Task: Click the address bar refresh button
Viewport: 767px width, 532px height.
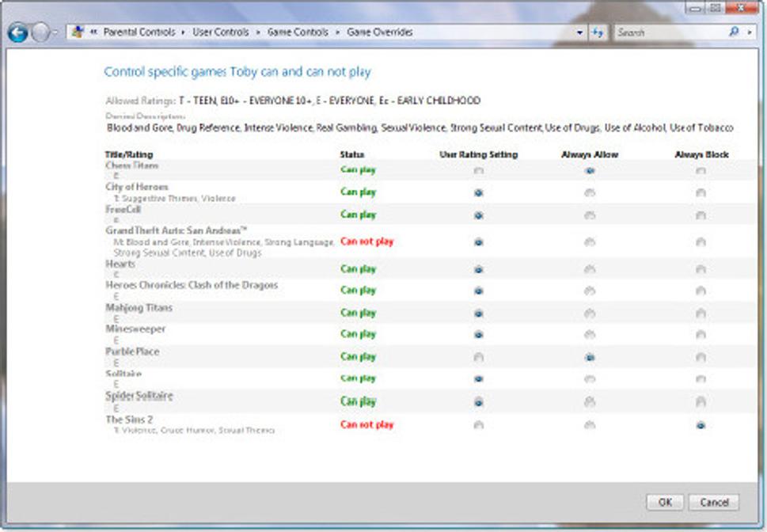Action: (598, 32)
